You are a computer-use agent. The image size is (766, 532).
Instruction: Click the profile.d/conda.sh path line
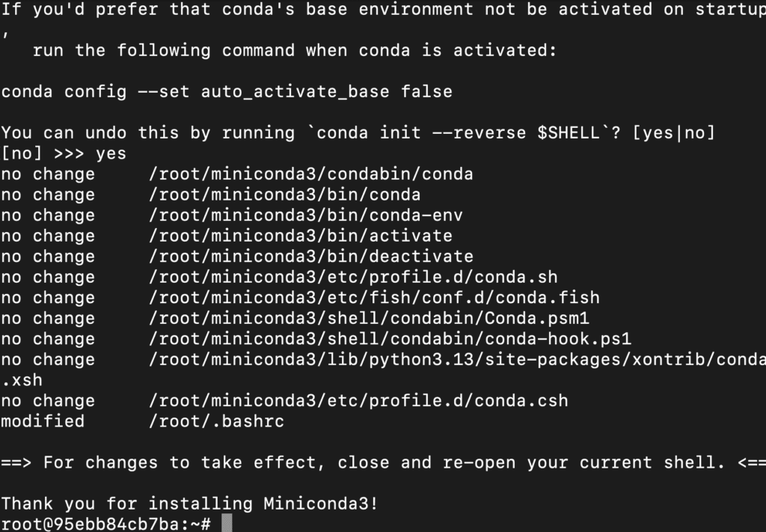coord(353,277)
